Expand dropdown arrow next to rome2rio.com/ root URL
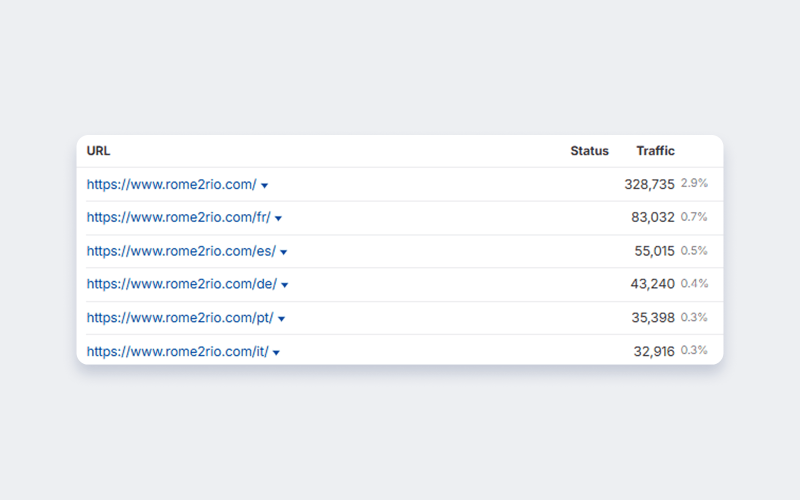 264,186
